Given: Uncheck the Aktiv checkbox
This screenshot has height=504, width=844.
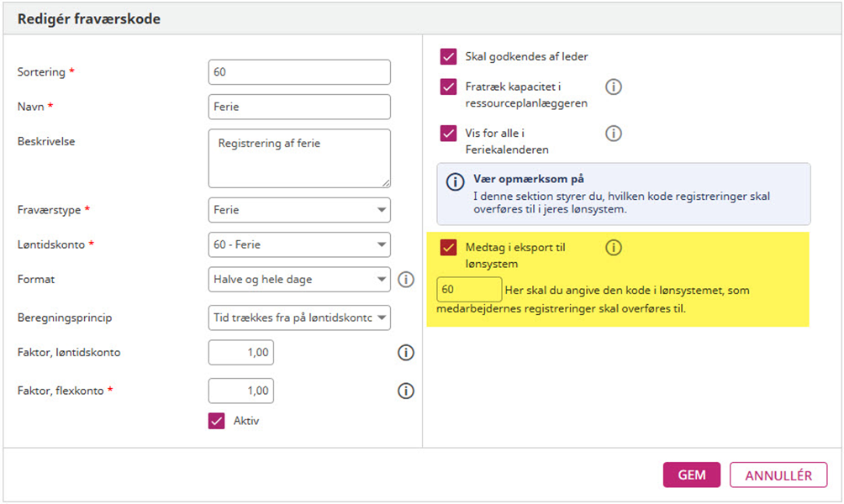Looking at the screenshot, I should [217, 421].
